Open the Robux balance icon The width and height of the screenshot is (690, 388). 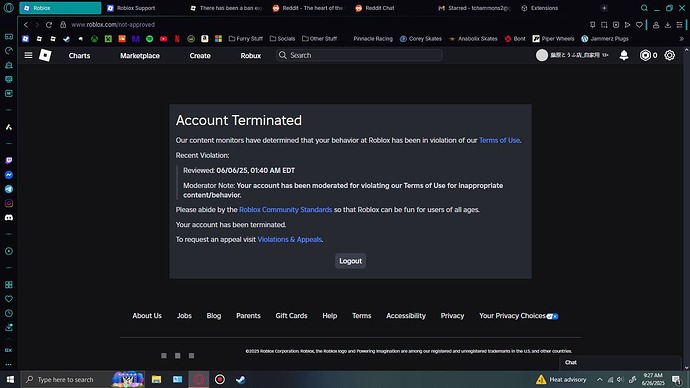tap(645, 55)
